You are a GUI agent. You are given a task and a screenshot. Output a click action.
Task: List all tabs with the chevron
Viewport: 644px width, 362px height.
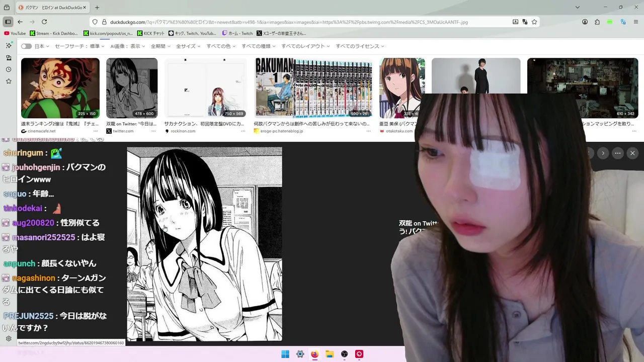coord(578,8)
